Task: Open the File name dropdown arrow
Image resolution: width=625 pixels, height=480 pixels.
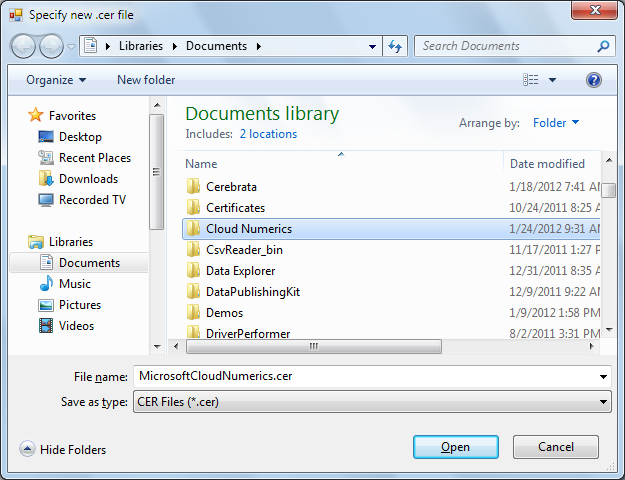Action: 603,376
